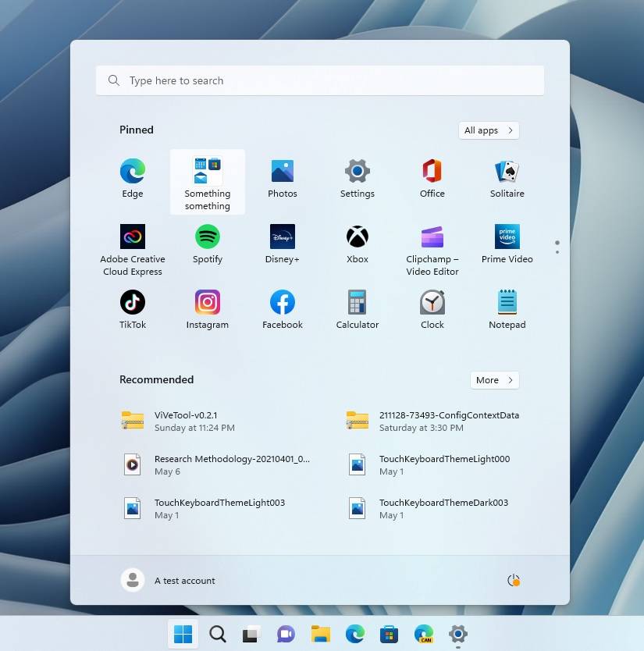
Task: Expand to view All apps
Action: tap(488, 130)
